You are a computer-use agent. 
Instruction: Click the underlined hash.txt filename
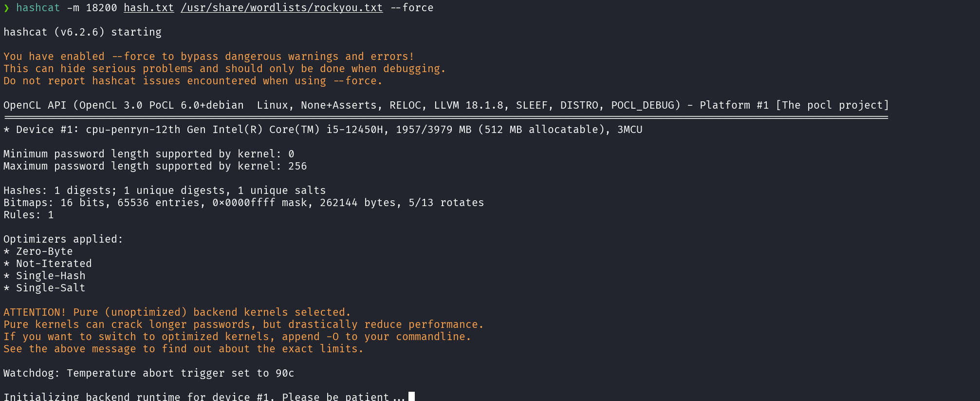click(x=148, y=8)
